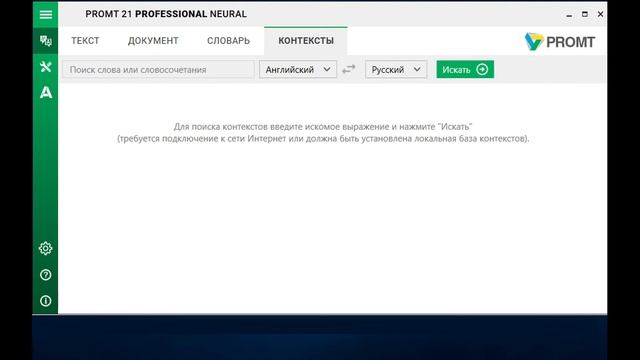The image size is (640, 360).
Task: Expand the Английский source language dropdown
Action: click(298, 69)
